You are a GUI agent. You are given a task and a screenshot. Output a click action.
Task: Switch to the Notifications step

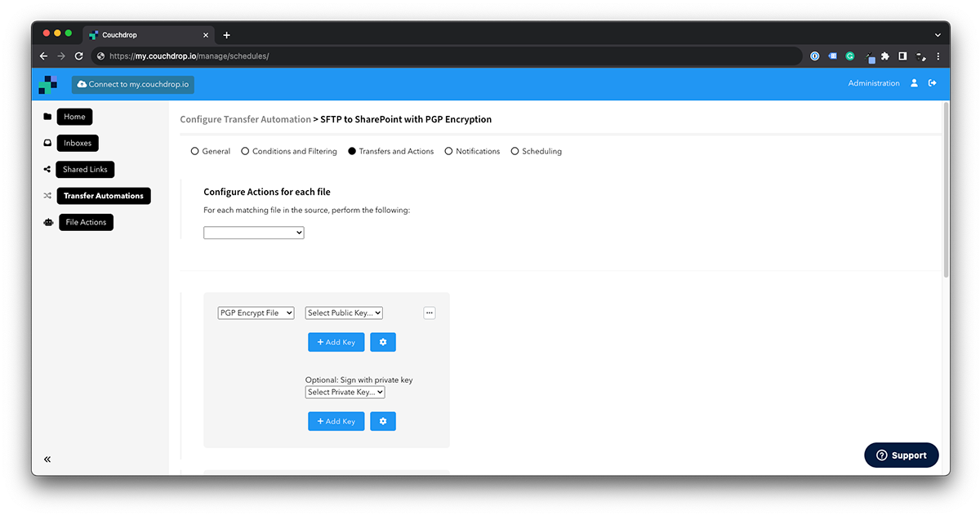(448, 151)
